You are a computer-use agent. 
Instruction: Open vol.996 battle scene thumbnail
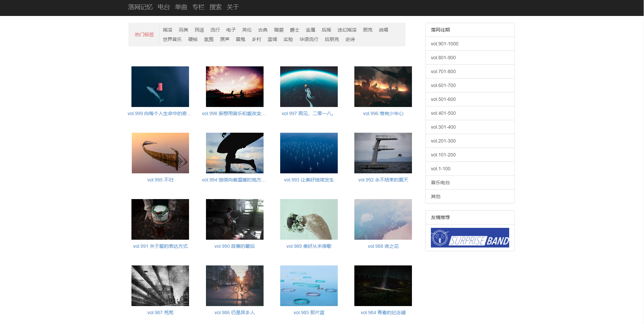(383, 87)
